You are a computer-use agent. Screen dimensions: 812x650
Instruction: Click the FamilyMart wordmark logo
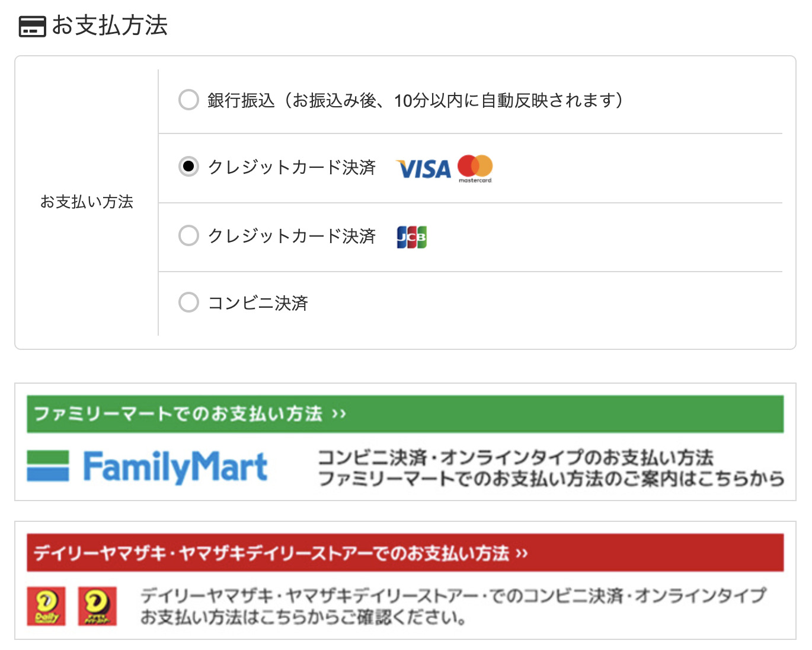175,467
